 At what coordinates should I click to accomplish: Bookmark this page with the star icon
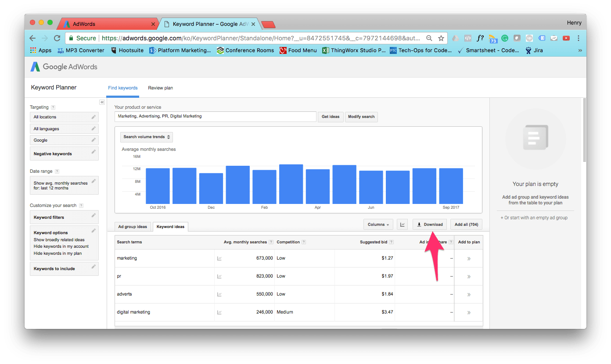[441, 38]
